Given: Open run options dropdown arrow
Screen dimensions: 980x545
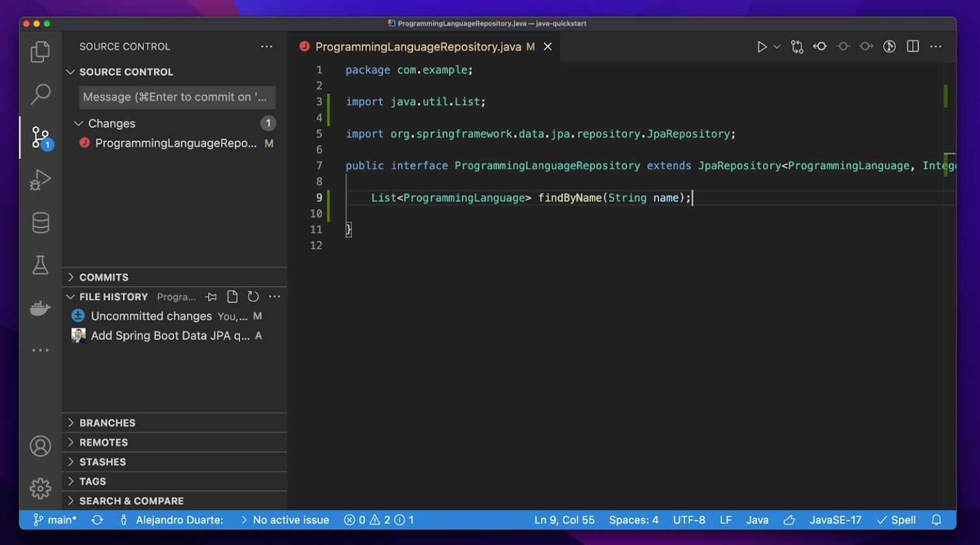Looking at the screenshot, I should [777, 47].
